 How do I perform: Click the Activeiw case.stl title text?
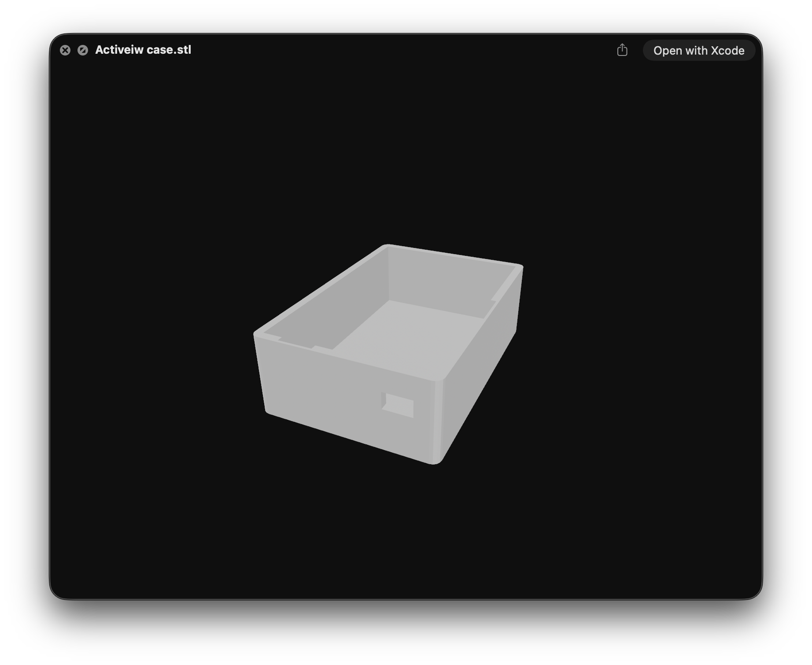143,50
